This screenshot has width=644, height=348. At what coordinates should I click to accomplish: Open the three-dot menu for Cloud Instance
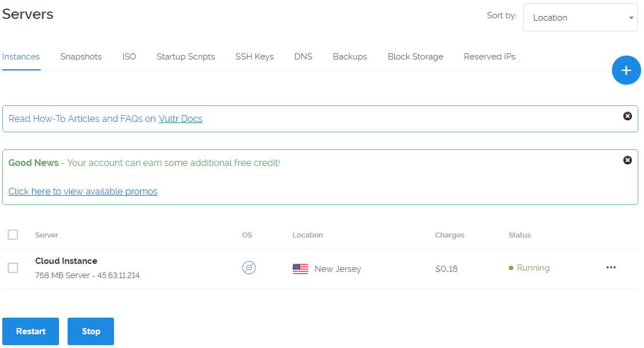click(x=611, y=268)
